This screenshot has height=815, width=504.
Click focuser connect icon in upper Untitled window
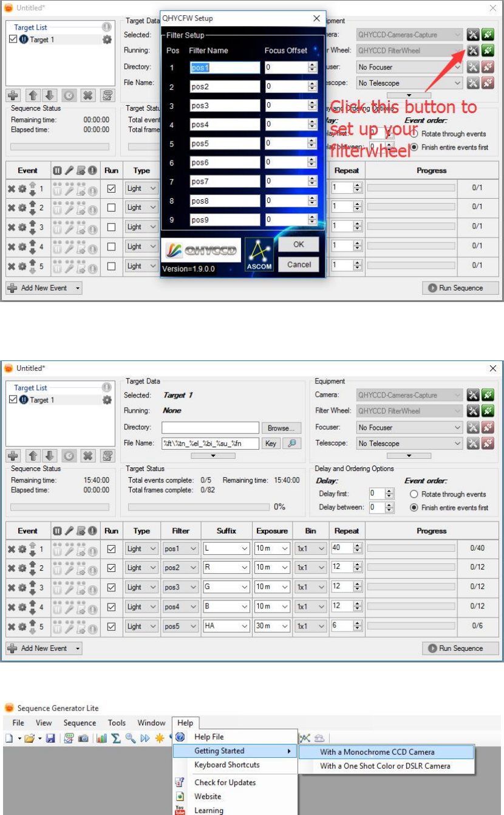488,67
